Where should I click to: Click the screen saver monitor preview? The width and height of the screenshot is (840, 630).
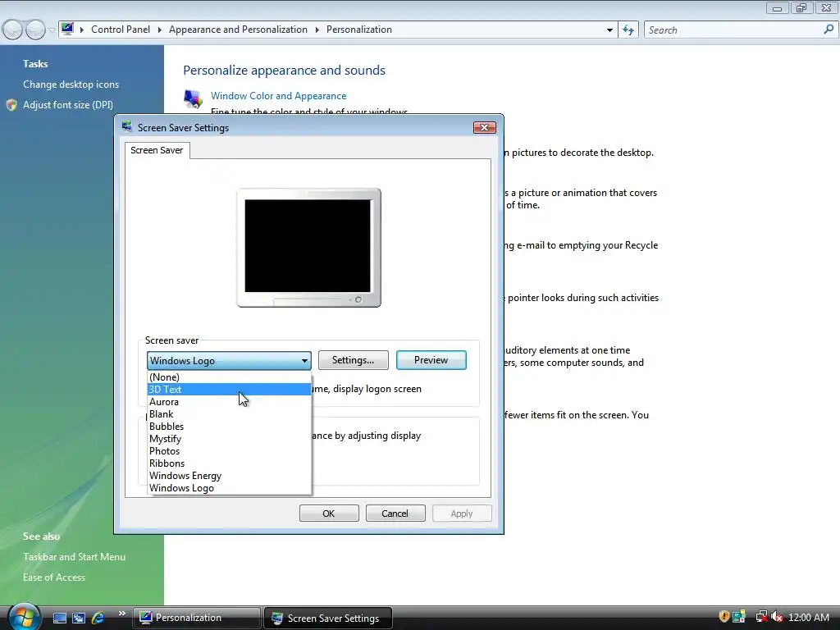[x=309, y=248]
